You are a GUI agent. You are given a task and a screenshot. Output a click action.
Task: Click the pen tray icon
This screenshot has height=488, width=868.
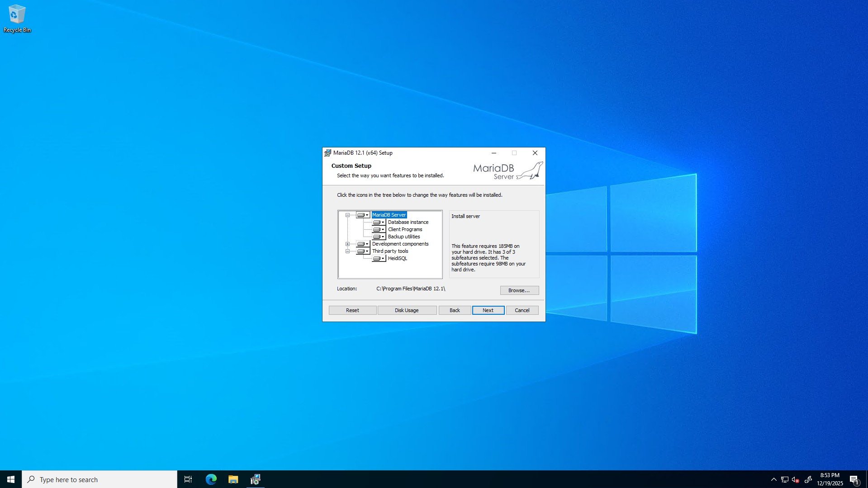(x=808, y=479)
